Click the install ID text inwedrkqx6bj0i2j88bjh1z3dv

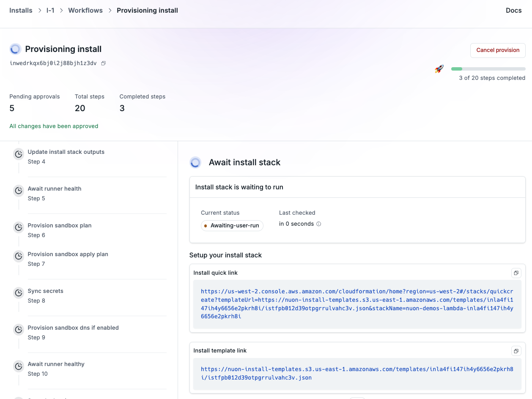click(53, 63)
